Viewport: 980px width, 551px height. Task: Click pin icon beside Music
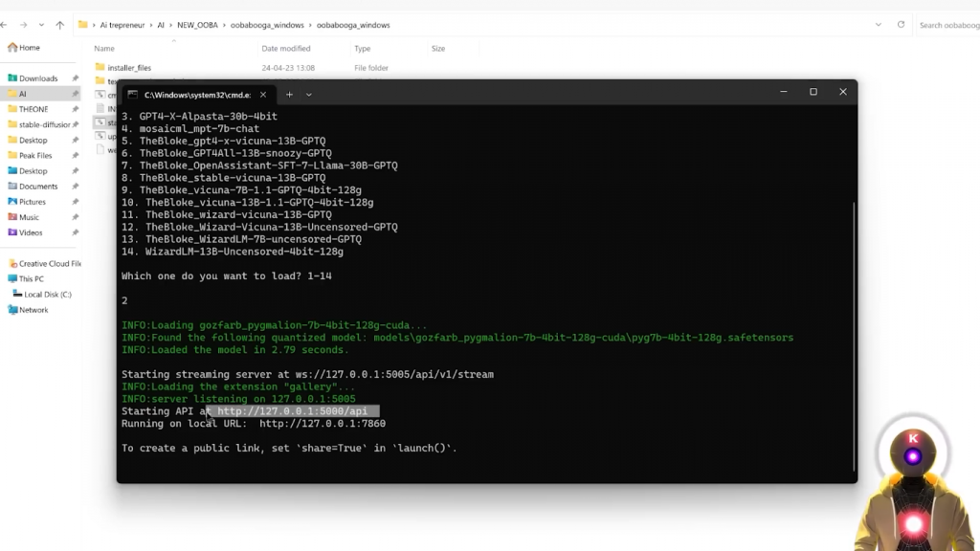75,217
